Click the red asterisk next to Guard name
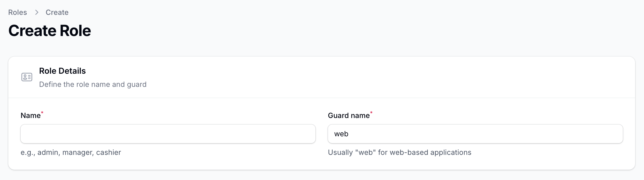 click(371, 113)
